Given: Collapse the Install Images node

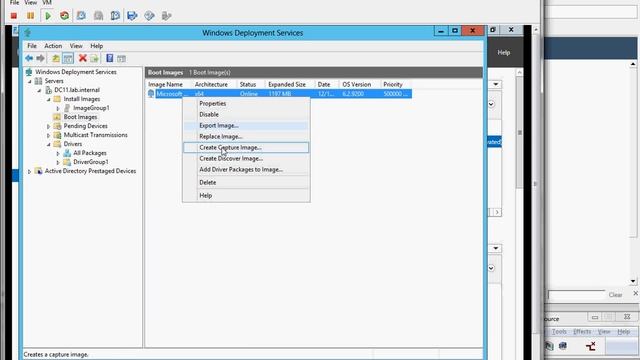Looking at the screenshot, I should click(x=49, y=99).
